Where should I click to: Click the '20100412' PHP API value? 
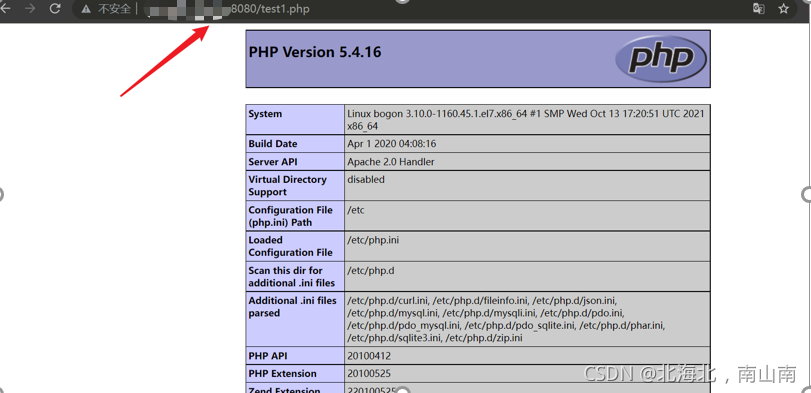coord(369,356)
